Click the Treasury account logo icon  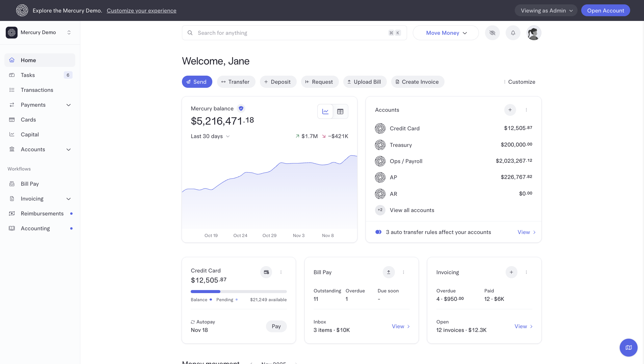tap(380, 145)
